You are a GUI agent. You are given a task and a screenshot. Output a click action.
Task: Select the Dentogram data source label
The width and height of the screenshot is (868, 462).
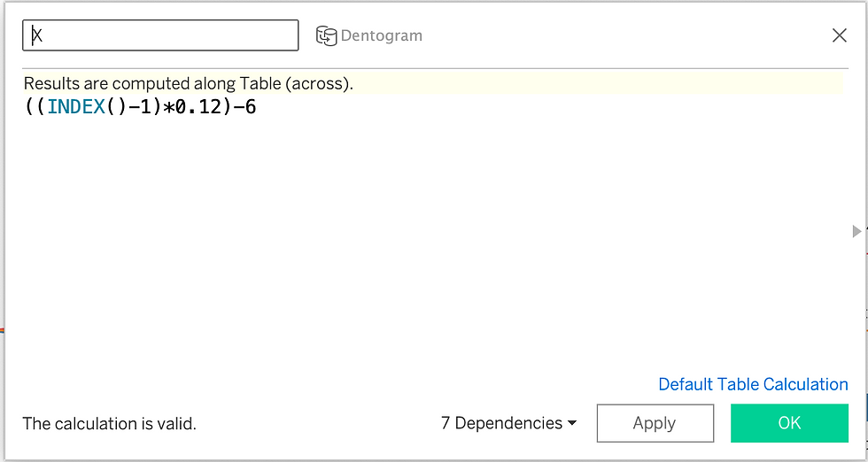coord(382,36)
